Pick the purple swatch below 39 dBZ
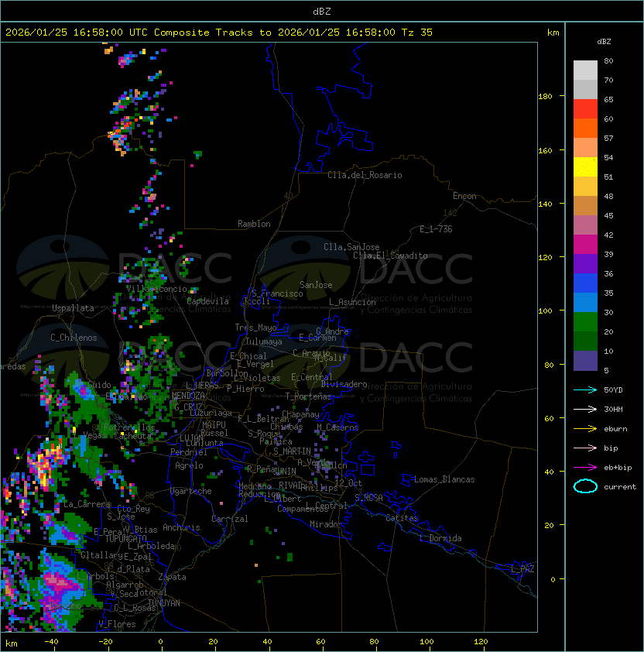 tap(585, 263)
